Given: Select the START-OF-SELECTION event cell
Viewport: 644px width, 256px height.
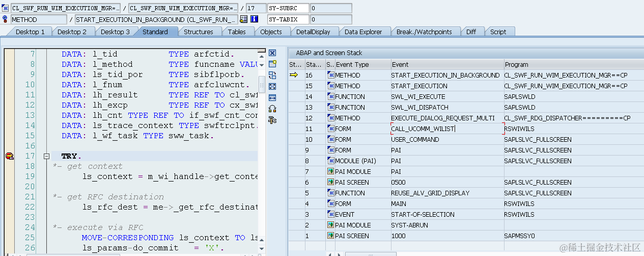Looking at the screenshot, I should tap(447, 214).
